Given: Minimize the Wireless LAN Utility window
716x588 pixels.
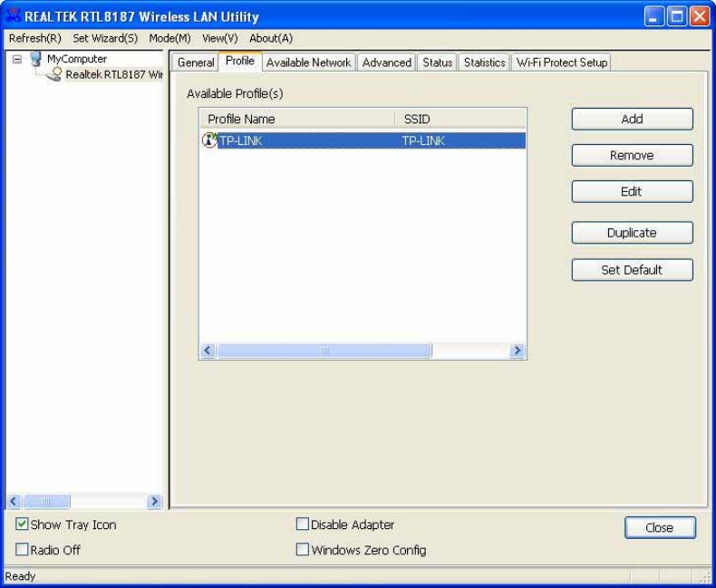Looking at the screenshot, I should tap(653, 16).
